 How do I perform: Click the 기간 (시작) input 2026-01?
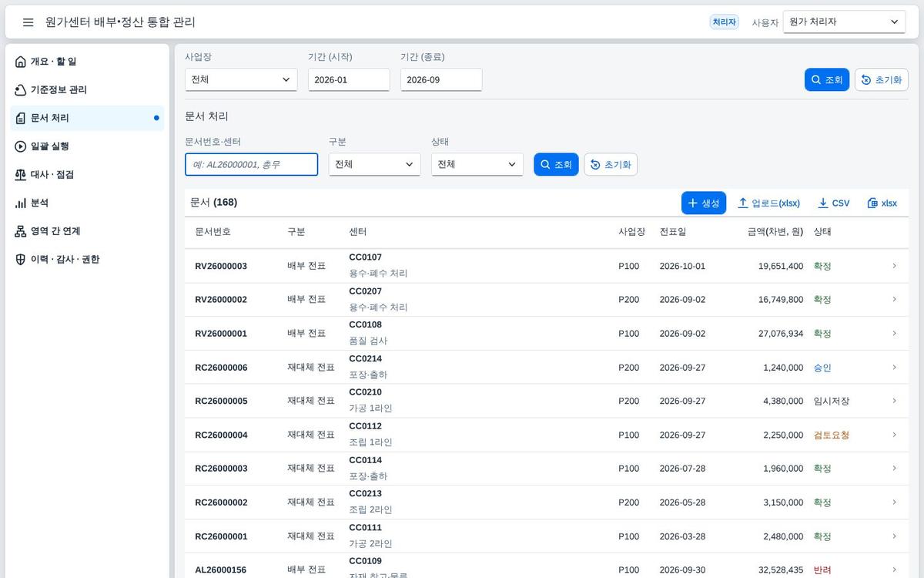349,79
